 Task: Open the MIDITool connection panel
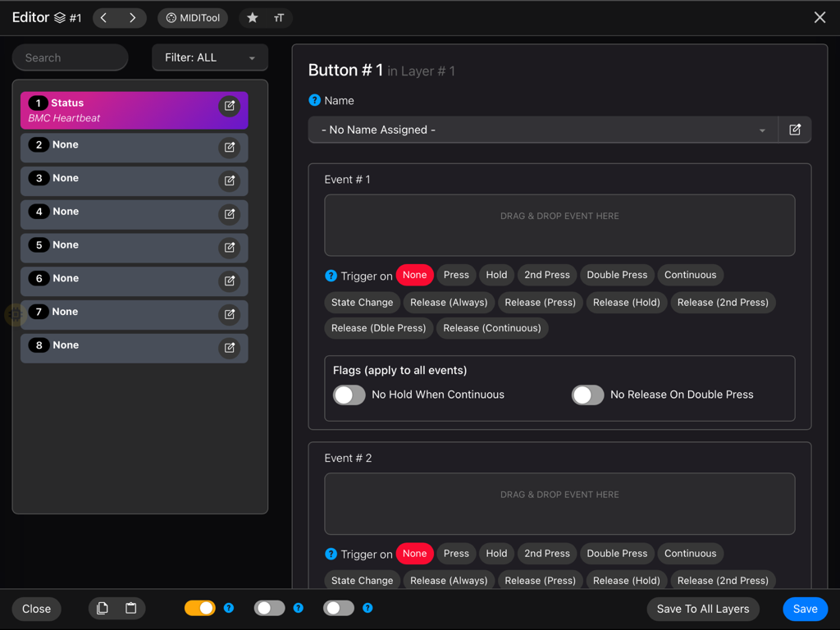(192, 16)
